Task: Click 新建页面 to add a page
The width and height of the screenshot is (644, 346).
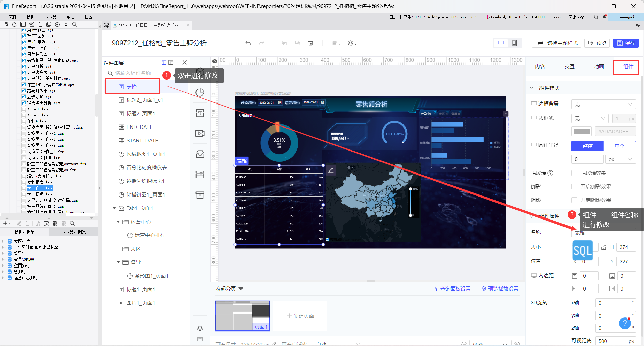Action: click(x=300, y=316)
